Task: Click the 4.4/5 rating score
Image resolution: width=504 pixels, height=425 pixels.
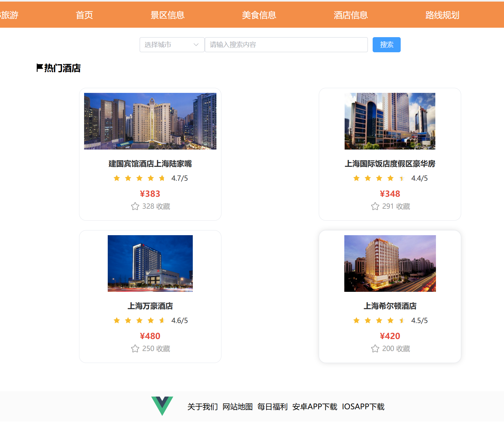Action: point(420,178)
